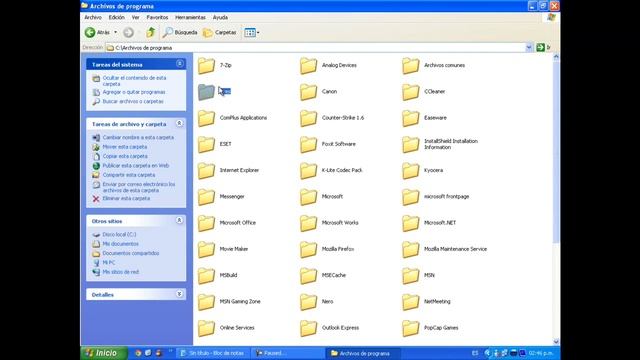Image resolution: width=640 pixels, height=360 pixels.
Task: Click Copiar esta carpeta link
Action: pyautogui.click(x=125, y=156)
